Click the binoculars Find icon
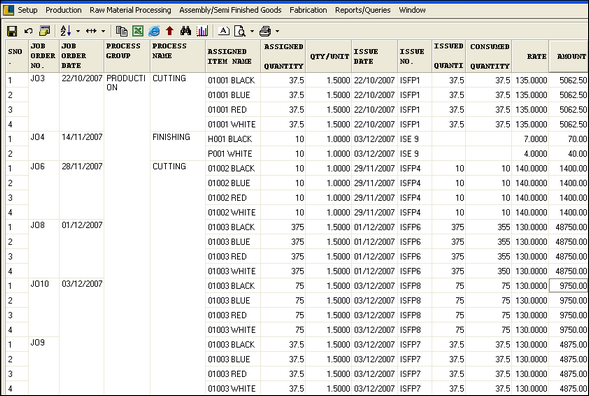The width and height of the screenshot is (589, 396). pos(186,31)
